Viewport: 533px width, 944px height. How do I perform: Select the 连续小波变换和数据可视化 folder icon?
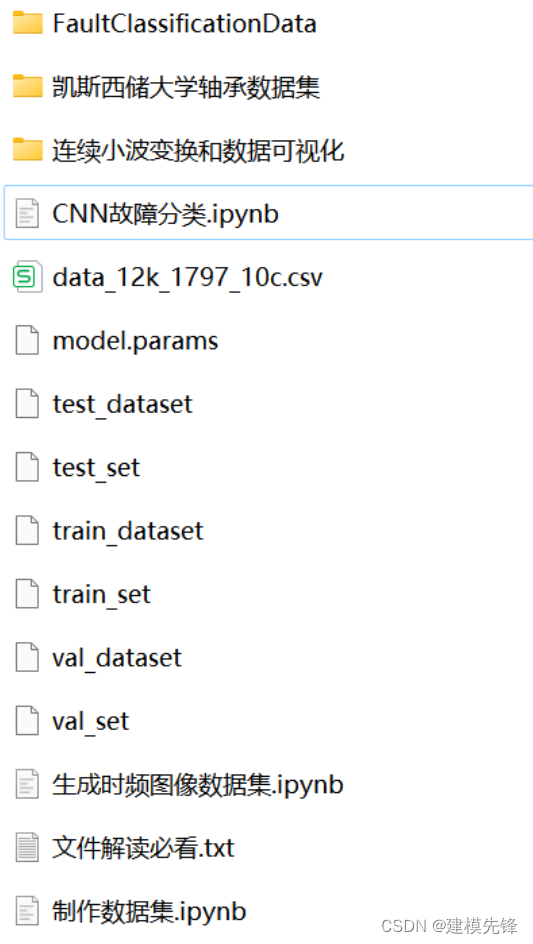point(28,150)
